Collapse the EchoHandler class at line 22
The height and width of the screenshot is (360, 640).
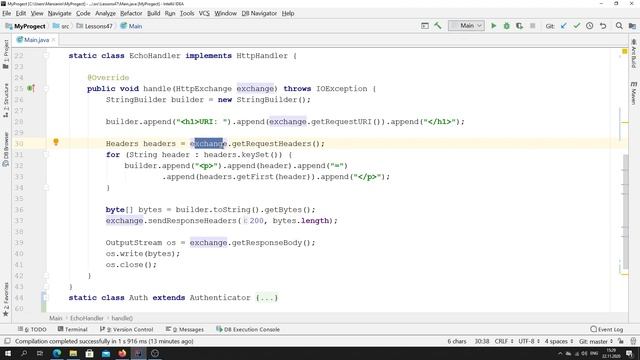coord(46,56)
